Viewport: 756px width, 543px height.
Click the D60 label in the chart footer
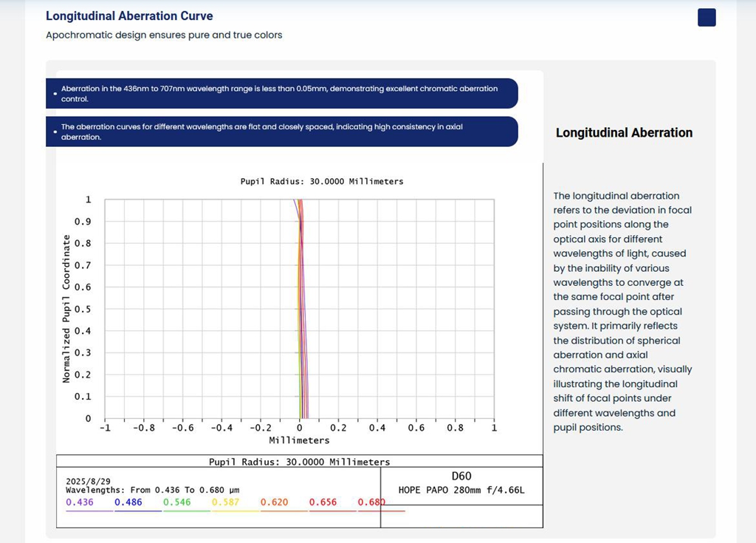461,477
